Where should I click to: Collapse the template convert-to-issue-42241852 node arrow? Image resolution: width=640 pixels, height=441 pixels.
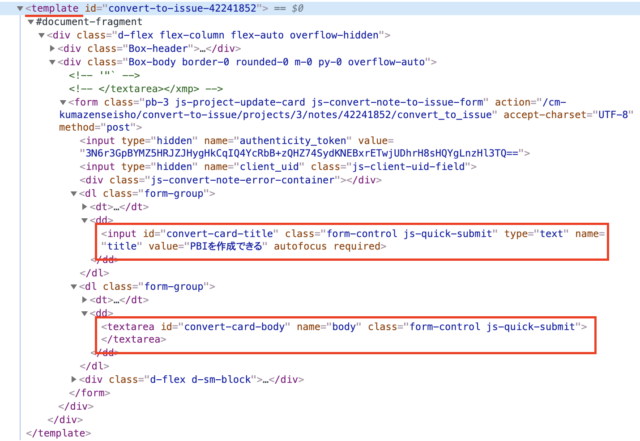tap(20, 8)
